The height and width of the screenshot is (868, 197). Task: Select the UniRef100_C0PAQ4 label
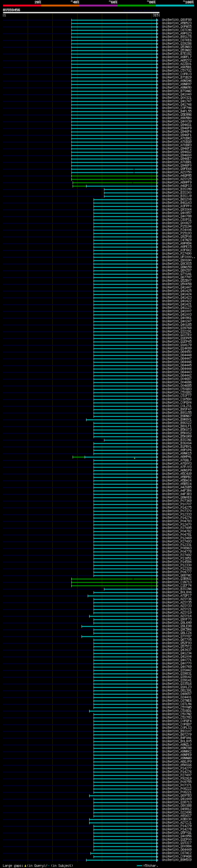pyautogui.click(x=177, y=857)
